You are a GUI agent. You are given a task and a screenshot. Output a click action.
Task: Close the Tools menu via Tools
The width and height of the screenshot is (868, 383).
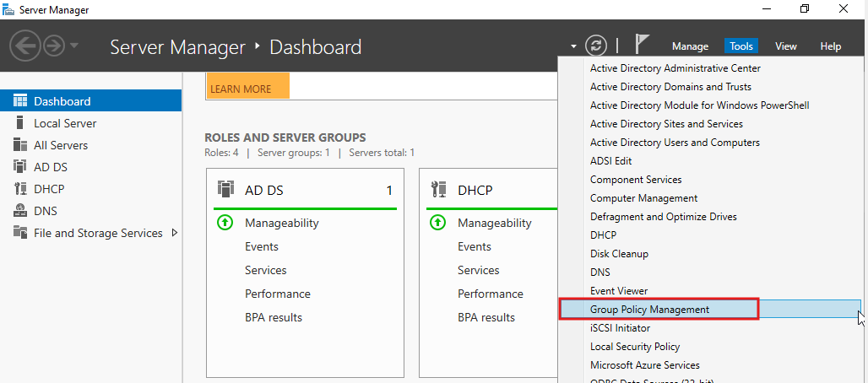741,46
